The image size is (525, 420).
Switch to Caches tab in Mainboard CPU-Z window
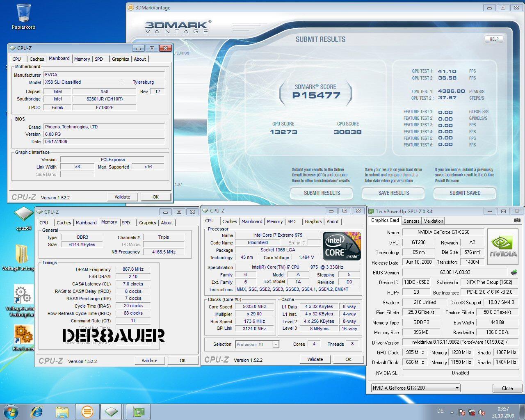click(x=37, y=59)
